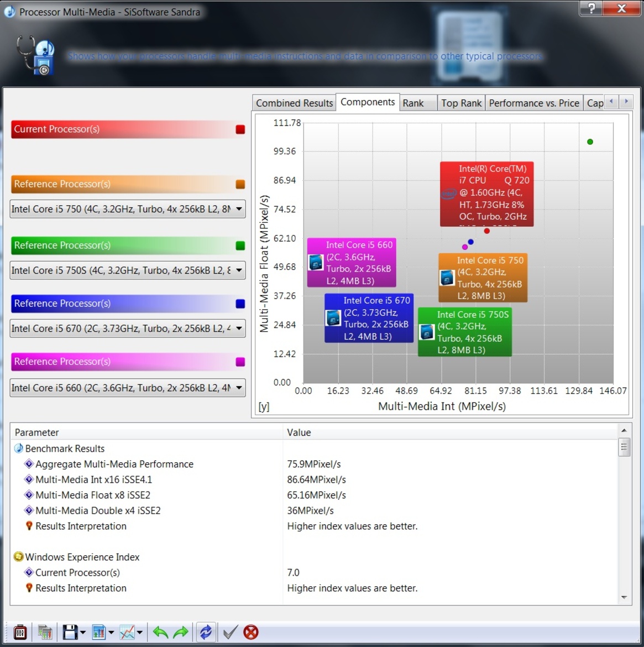Open the options equalizer icon in bottom toolbar
Viewport: 644px width, 647px height.
click(20, 632)
